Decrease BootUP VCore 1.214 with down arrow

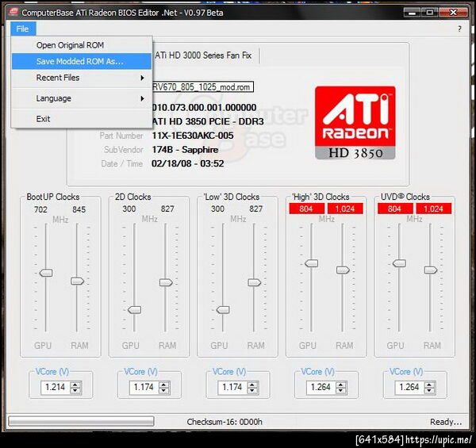(75, 390)
